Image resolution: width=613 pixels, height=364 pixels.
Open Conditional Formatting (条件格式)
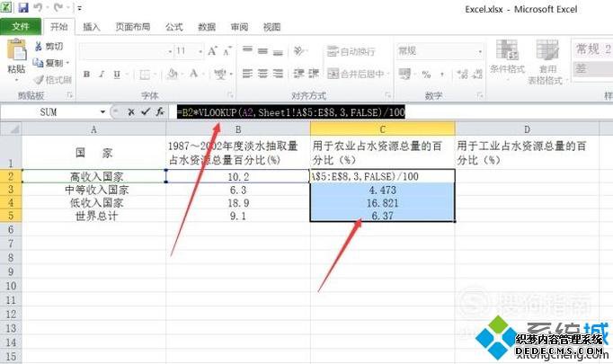[x=507, y=60]
